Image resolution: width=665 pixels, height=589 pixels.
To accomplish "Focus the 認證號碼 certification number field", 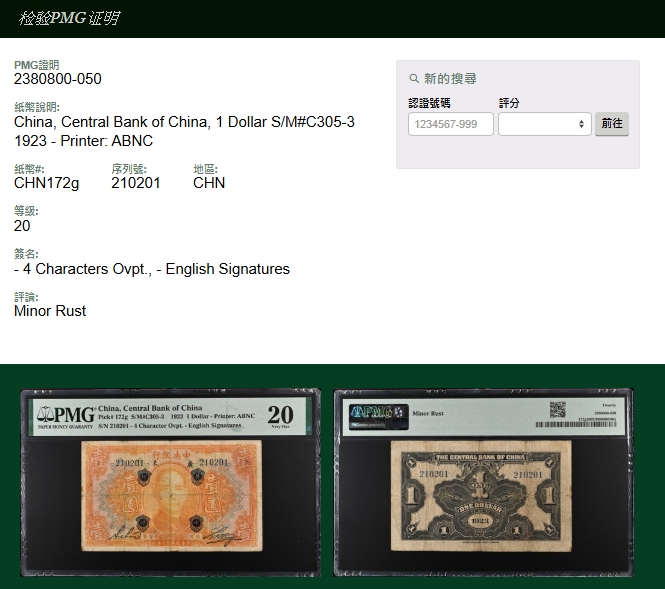I will pos(450,124).
